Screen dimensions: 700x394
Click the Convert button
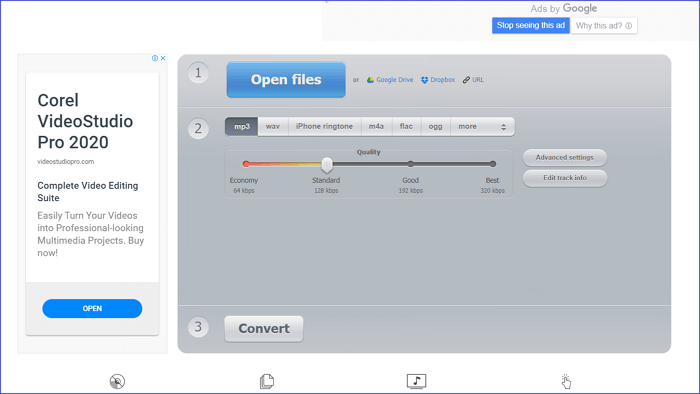[x=264, y=329]
